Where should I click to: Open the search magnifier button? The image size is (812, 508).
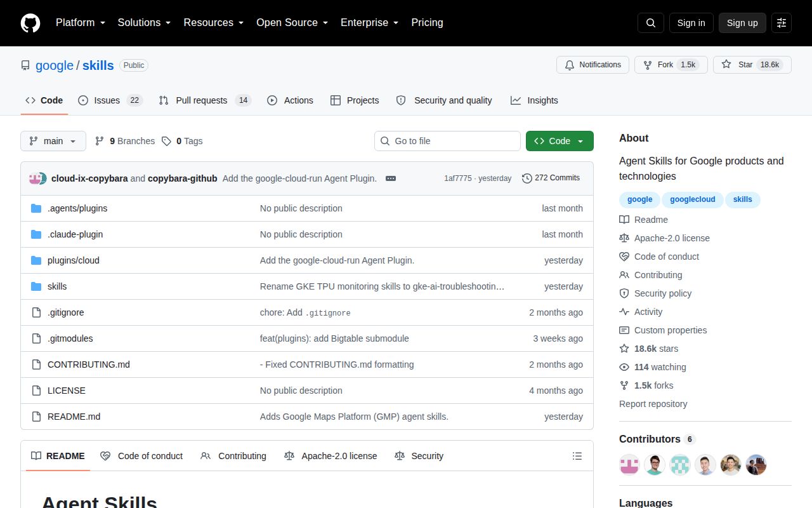[x=651, y=23]
